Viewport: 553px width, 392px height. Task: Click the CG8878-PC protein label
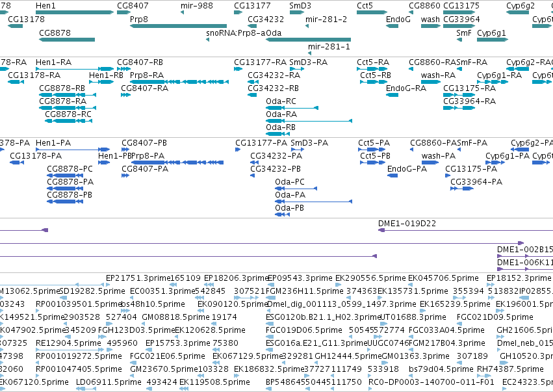[70, 169]
